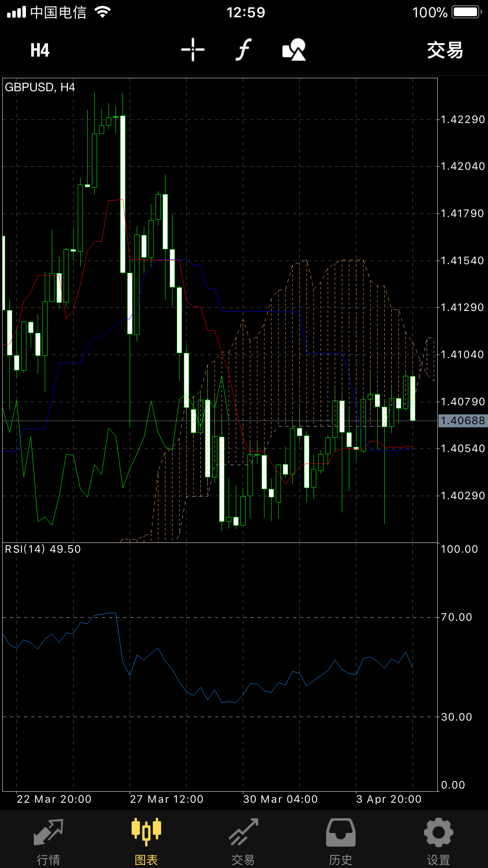488x868 pixels.
Task: Click the 1.42040 price axis label
Action: click(x=463, y=166)
